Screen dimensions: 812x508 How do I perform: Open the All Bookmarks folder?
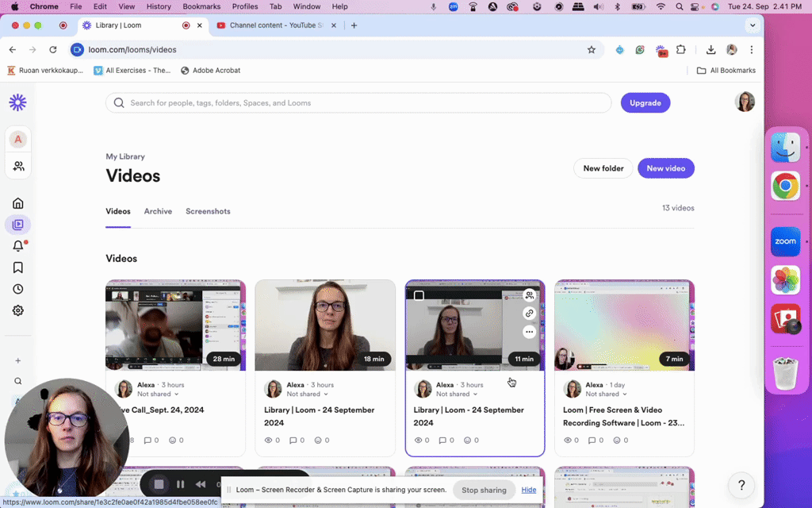726,71
